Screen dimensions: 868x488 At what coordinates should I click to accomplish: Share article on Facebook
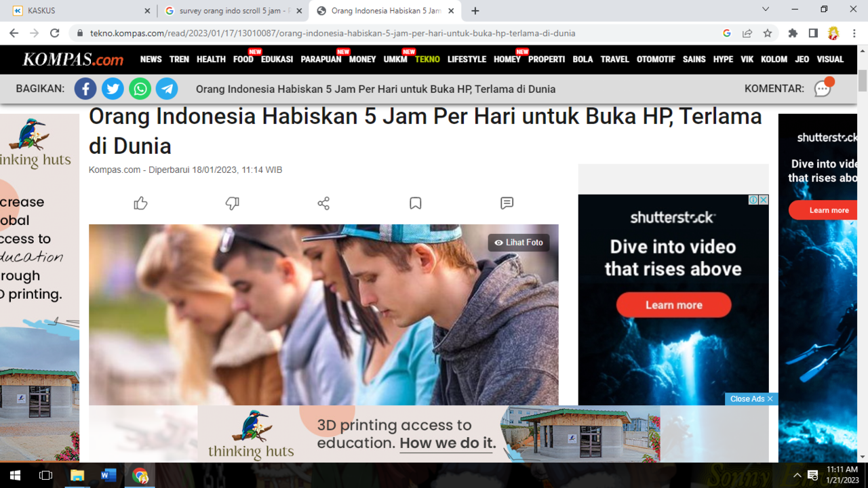(85, 89)
